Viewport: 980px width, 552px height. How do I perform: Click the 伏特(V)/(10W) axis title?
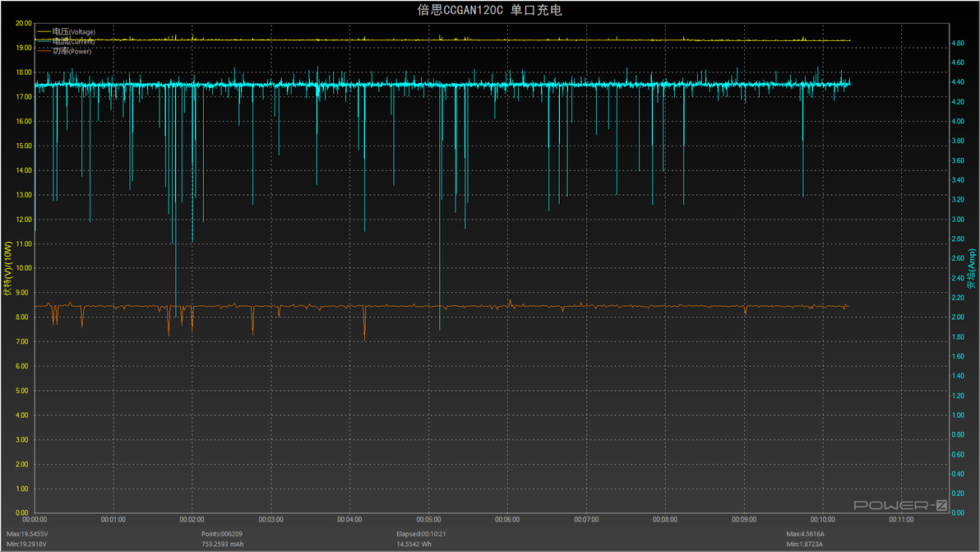[x=7, y=268]
